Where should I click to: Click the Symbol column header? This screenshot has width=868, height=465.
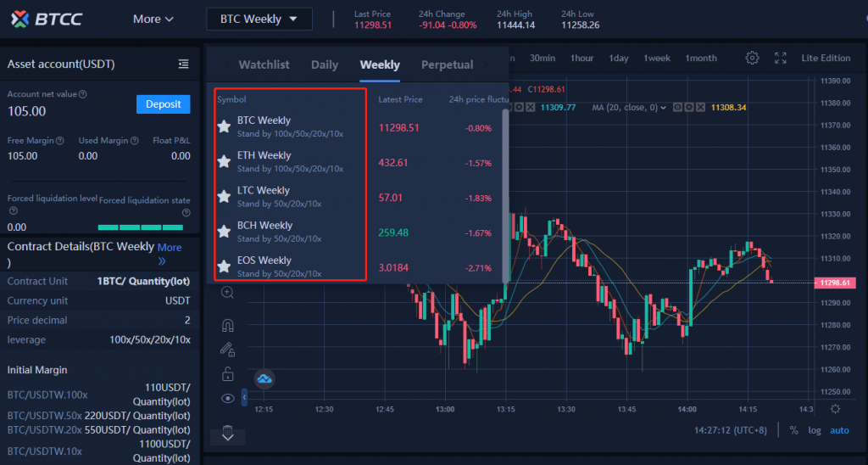pos(231,100)
